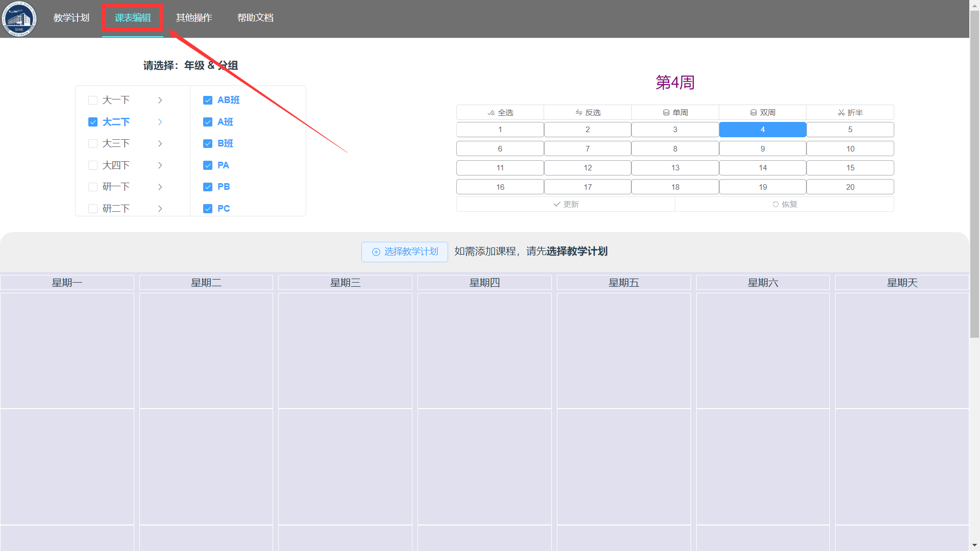
Task: Select week 6 button
Action: coord(500,148)
